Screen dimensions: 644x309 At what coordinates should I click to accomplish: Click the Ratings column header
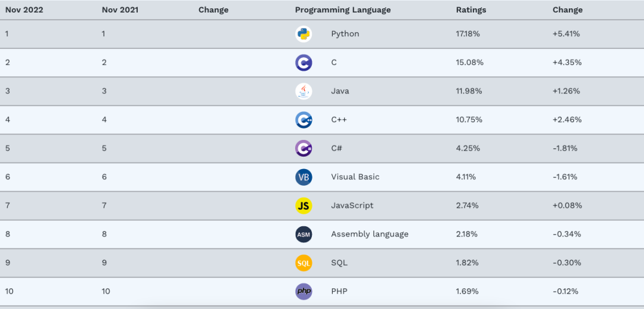tap(471, 10)
